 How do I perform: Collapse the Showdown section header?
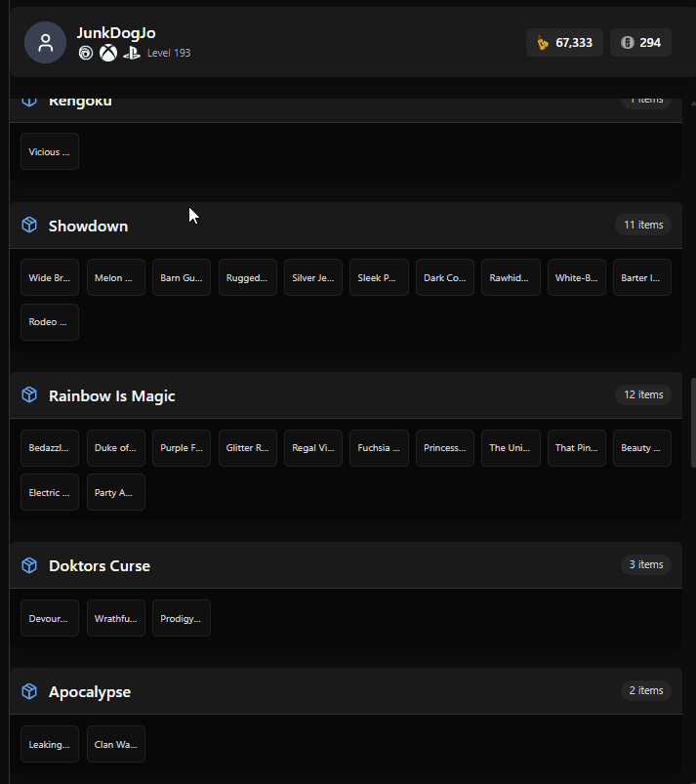[x=346, y=226]
